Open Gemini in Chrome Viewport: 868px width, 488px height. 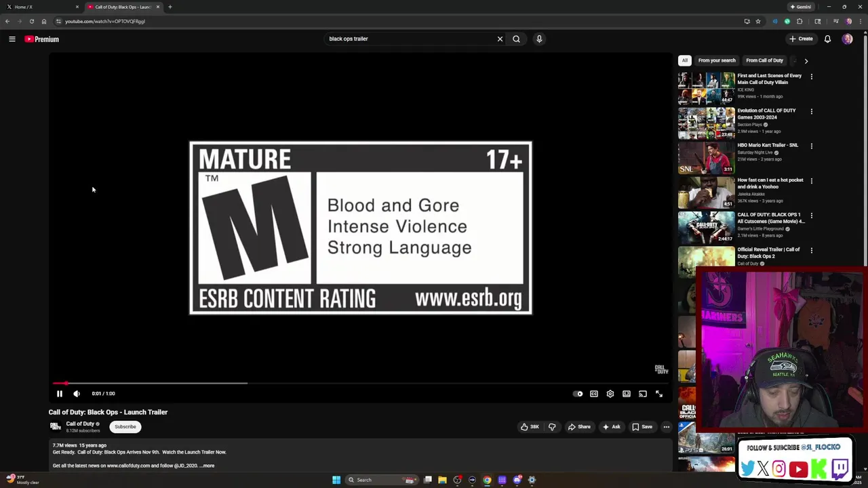(801, 7)
